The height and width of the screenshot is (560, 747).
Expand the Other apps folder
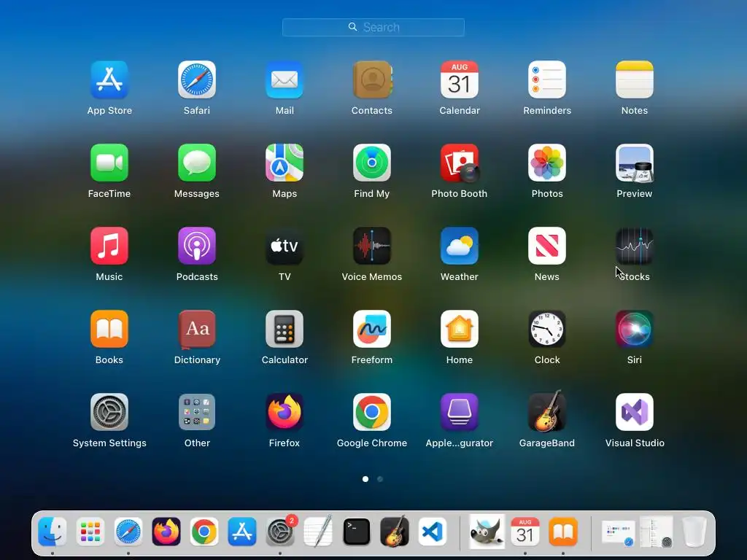tap(197, 412)
